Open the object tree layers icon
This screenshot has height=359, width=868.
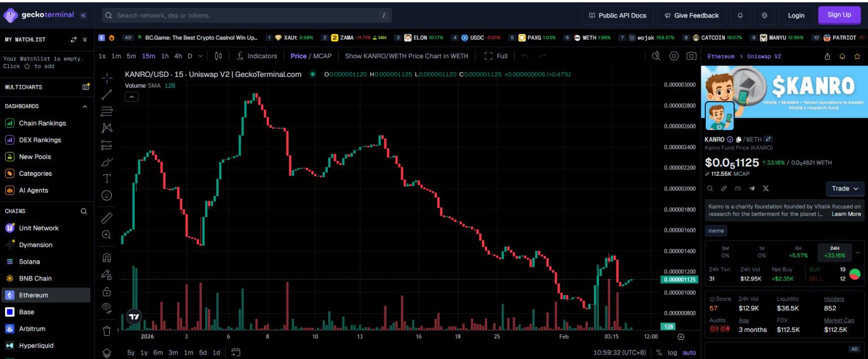106,352
